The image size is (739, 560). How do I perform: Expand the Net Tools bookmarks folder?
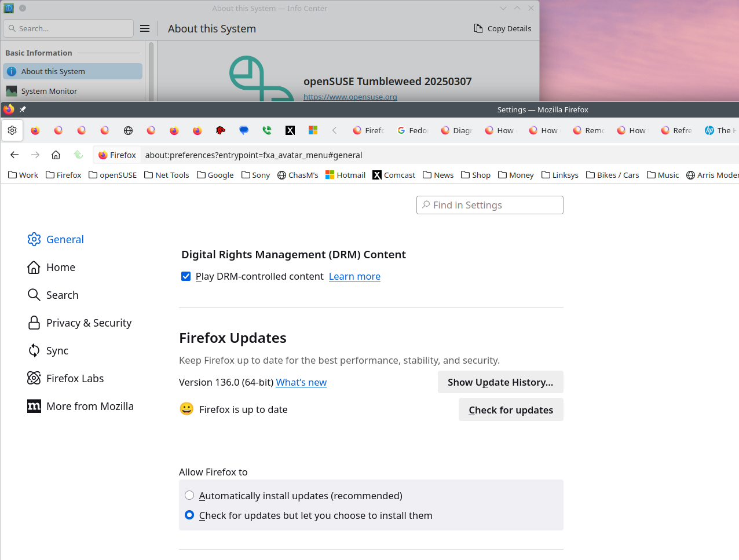(x=167, y=175)
